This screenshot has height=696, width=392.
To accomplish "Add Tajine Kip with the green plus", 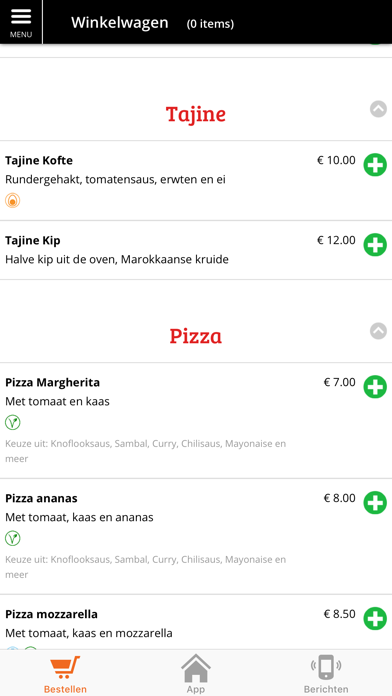I will (x=375, y=245).
